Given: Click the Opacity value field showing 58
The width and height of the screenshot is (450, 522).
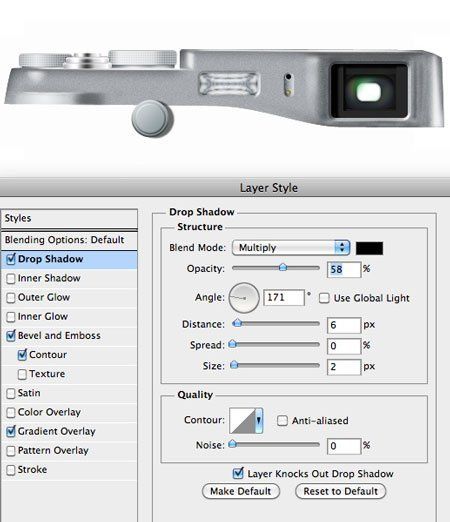Looking at the screenshot, I should click(x=344, y=269).
